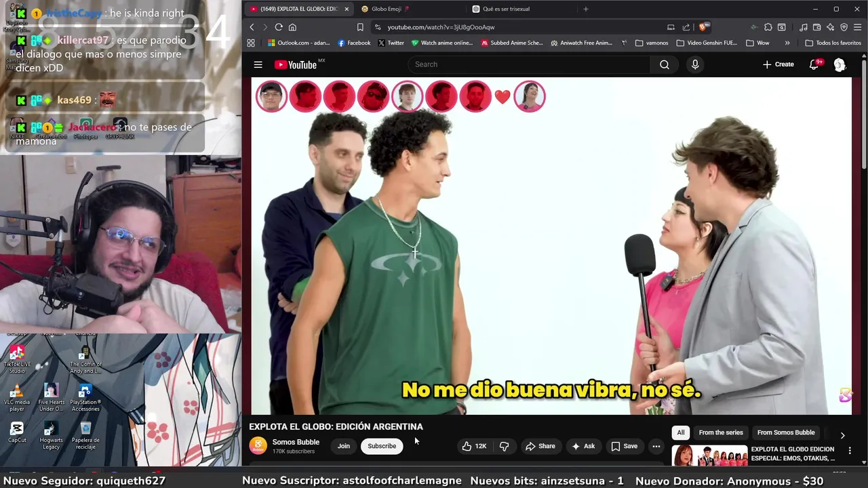Click the Share button

point(540,446)
